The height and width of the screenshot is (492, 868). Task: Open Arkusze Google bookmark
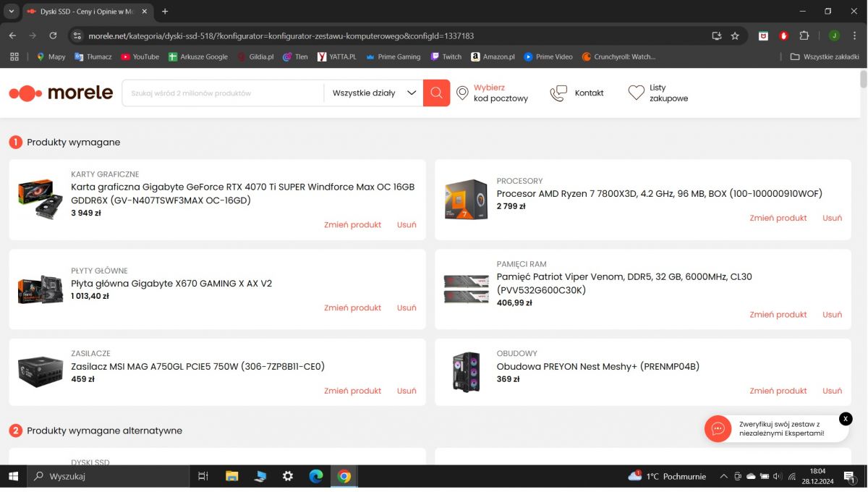pos(198,56)
